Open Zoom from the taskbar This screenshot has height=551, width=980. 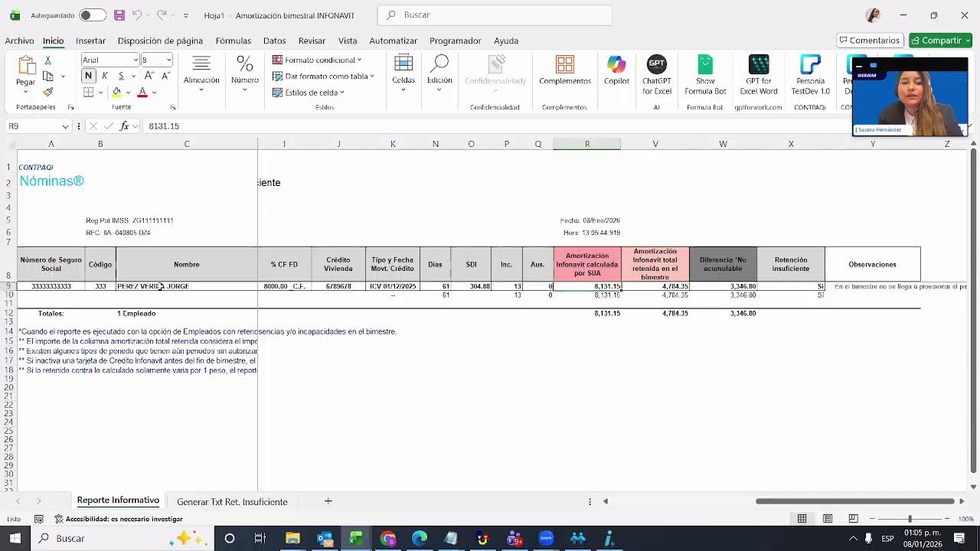click(546, 539)
